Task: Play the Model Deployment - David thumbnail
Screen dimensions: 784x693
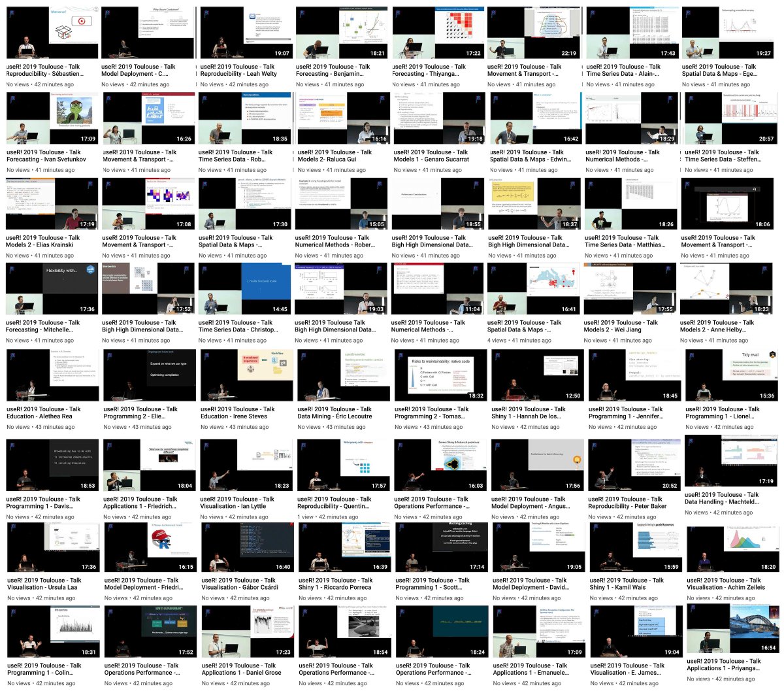Action: coord(539,546)
